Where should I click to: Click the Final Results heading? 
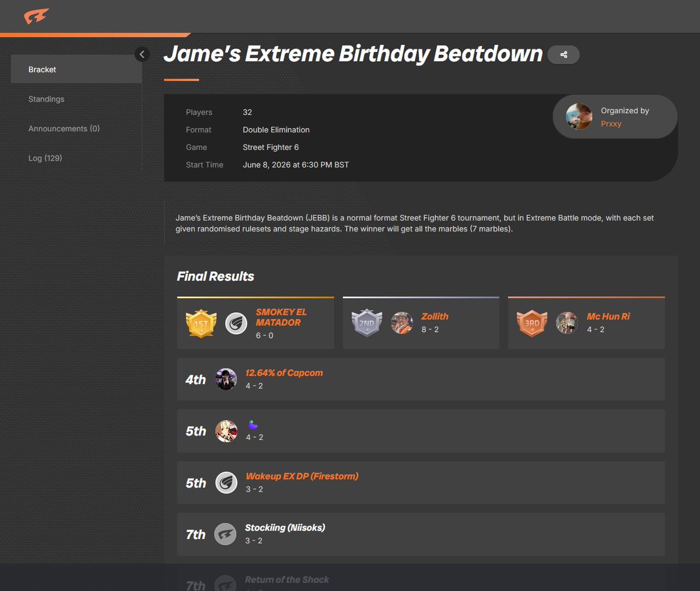point(216,277)
